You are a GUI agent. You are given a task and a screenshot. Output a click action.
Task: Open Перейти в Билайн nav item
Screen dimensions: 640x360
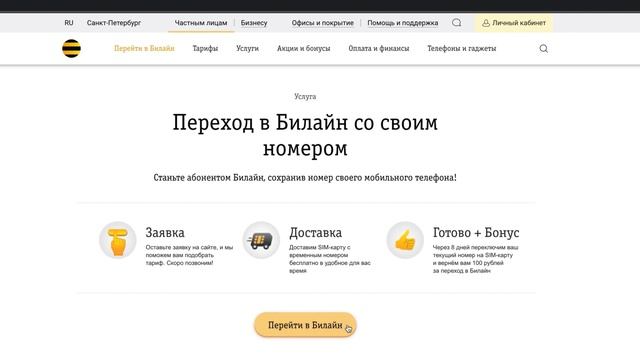pos(144,48)
